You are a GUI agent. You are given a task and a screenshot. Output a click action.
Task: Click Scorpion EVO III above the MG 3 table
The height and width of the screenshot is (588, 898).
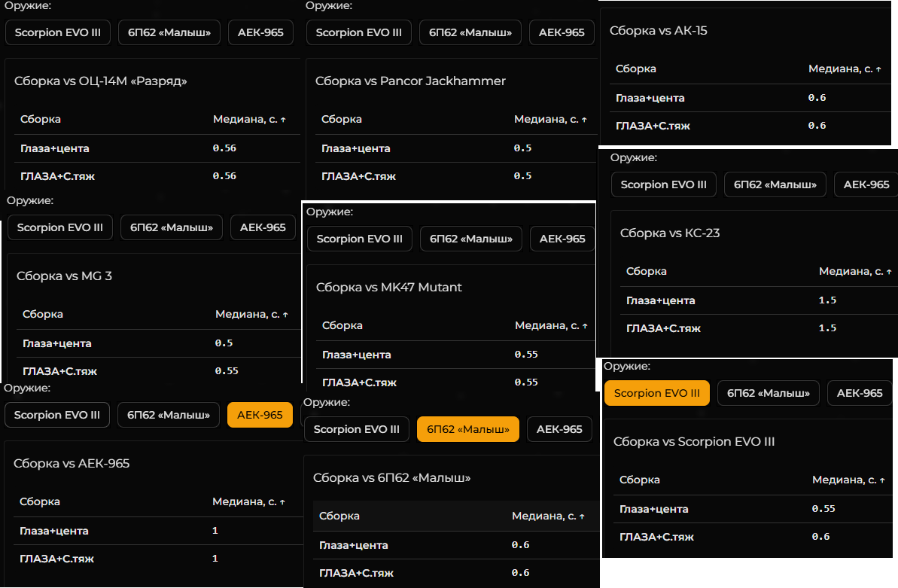(x=60, y=227)
